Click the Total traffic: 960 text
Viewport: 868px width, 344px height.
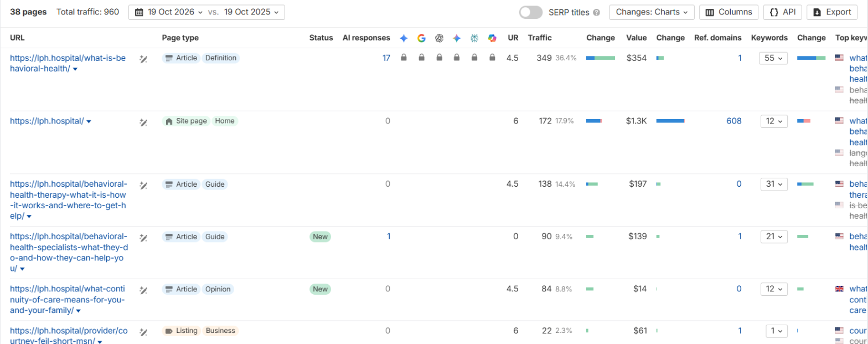pos(87,12)
